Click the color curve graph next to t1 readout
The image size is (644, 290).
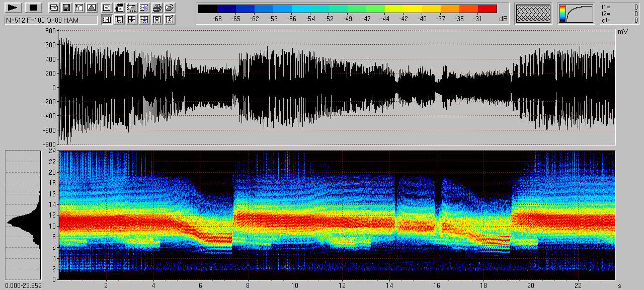(576, 14)
